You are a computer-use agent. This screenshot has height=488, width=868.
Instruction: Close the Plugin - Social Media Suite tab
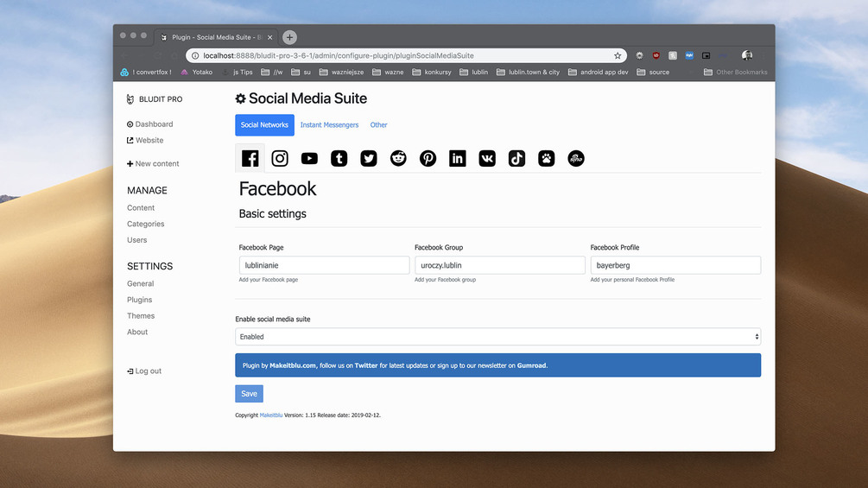point(270,38)
